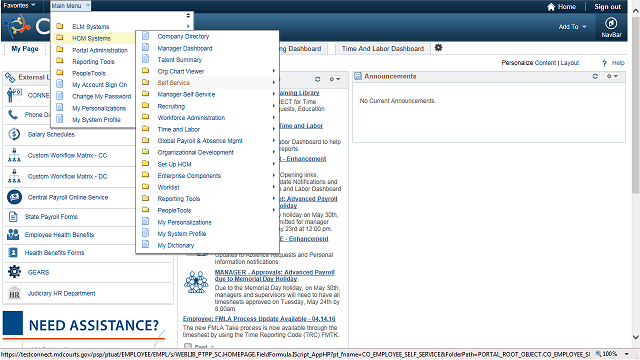Click the ELM Systems folder icon
The height and width of the screenshot is (360, 640).
coord(60,26)
